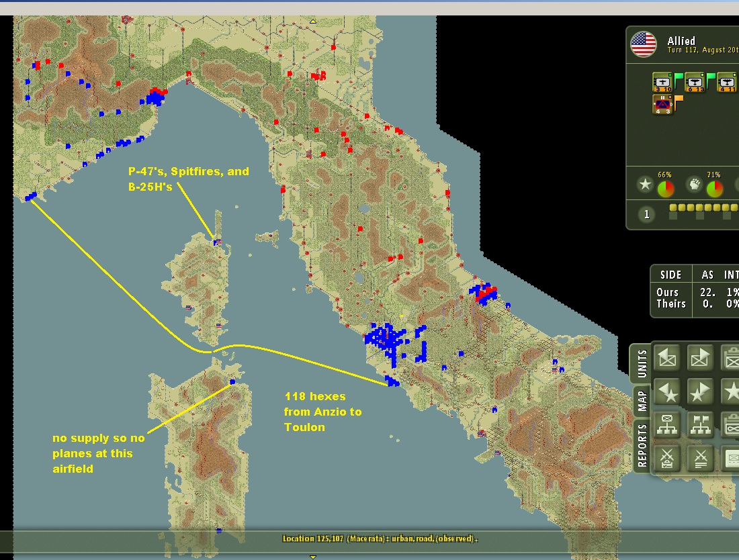Click the 'Ours' row label
This screenshot has width=739, height=560.
point(667,293)
